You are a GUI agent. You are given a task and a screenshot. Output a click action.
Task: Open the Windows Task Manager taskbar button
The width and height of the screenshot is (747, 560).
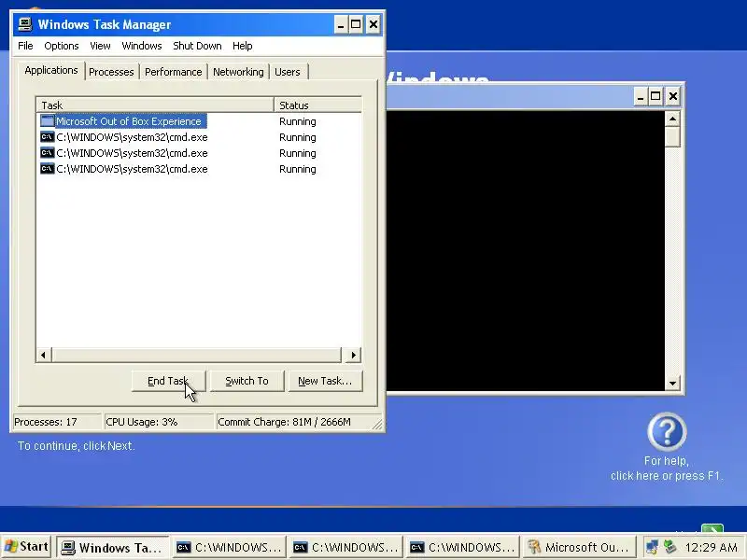coord(113,548)
